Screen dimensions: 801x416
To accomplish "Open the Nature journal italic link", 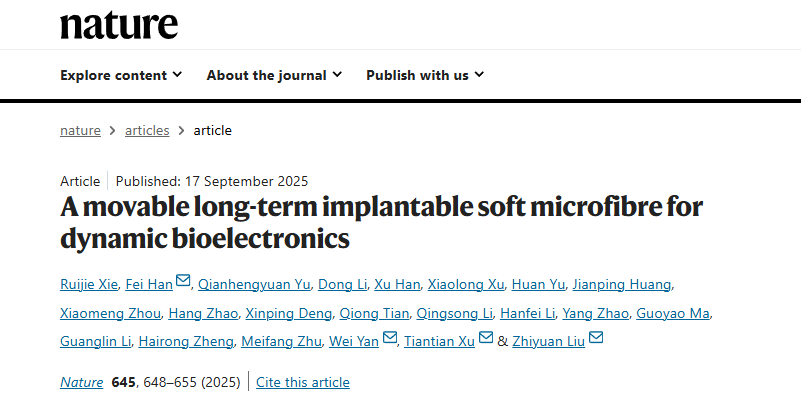I will click(82, 382).
